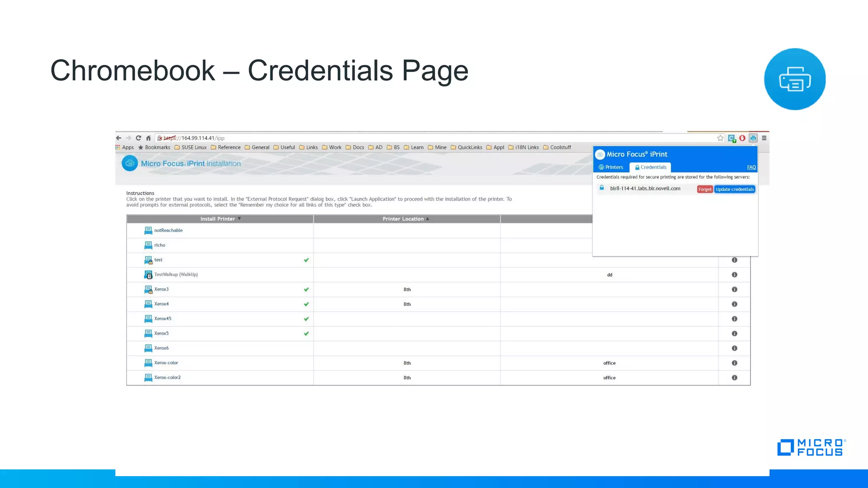Reload the page with the refresh icon

tap(138, 138)
